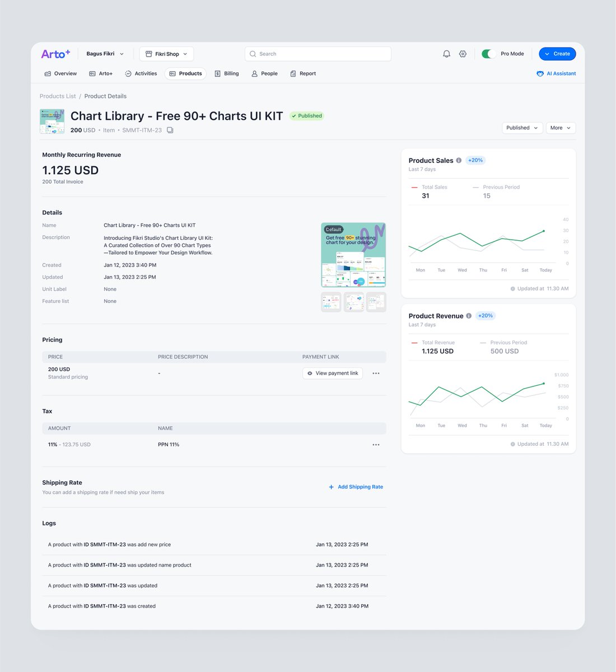
Task: Click the Fikri Shop store icon
Action: click(148, 54)
